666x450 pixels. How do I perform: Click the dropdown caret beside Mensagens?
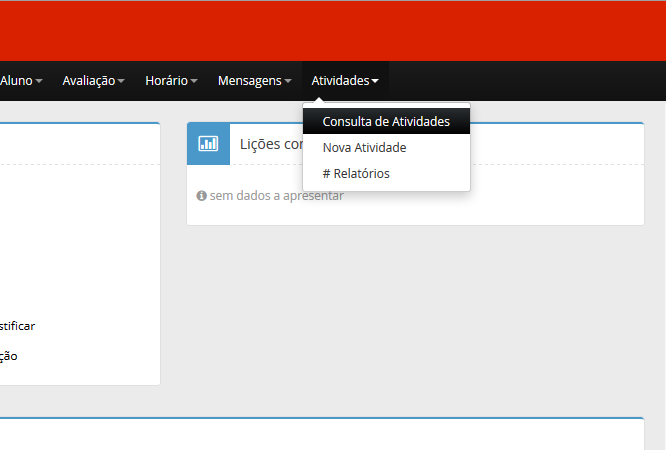(x=288, y=81)
